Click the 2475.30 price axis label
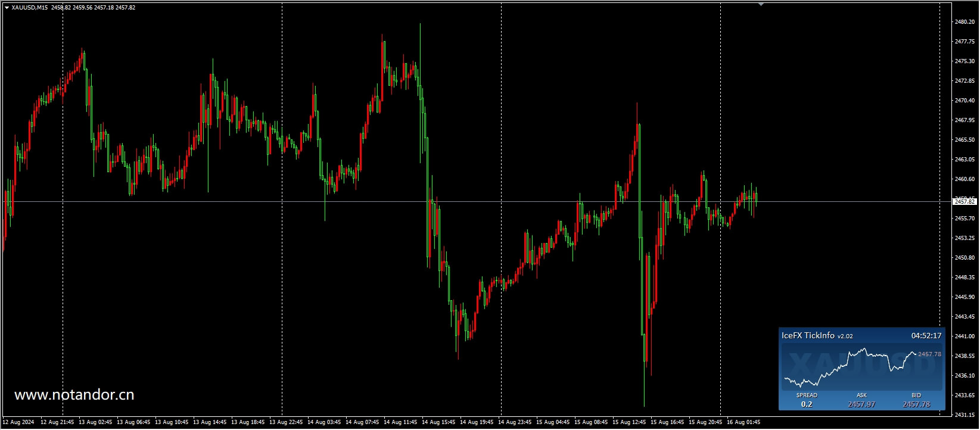The height and width of the screenshot is (430, 980). click(965, 61)
